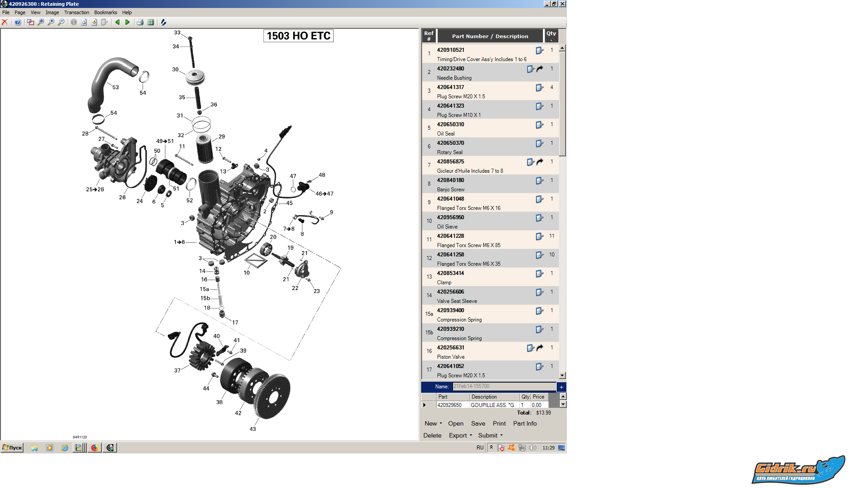Viewport: 868px width, 488px height.
Task: Open the Bookmarks menu
Action: (105, 12)
